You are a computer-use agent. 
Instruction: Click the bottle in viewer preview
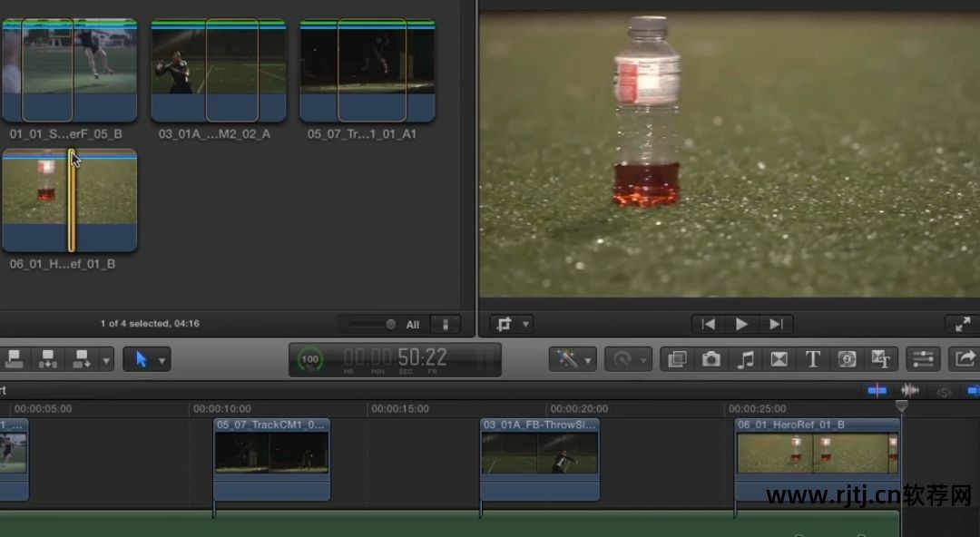(x=647, y=112)
